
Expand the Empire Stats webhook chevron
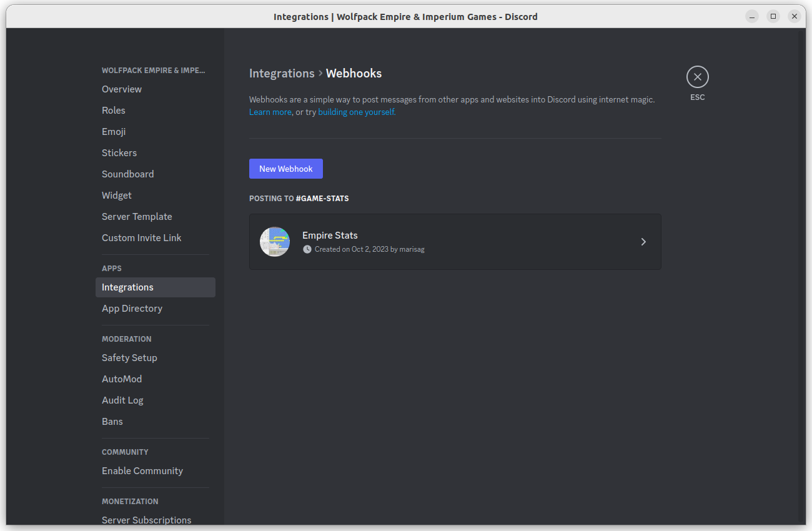coord(643,242)
